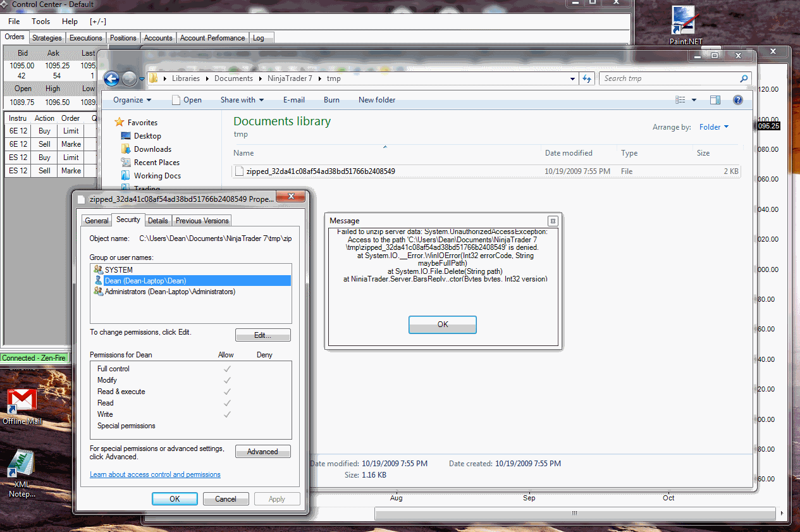This screenshot has height=532, width=800.
Task: Select the zipped_32da41c08af54ad38bd51766b2408549 file
Action: tap(486, 171)
